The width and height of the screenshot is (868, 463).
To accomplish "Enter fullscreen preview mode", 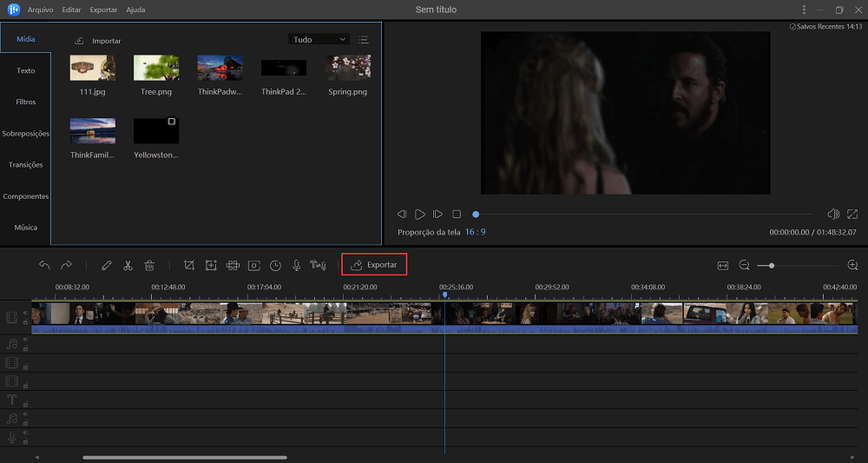I will pos(852,214).
